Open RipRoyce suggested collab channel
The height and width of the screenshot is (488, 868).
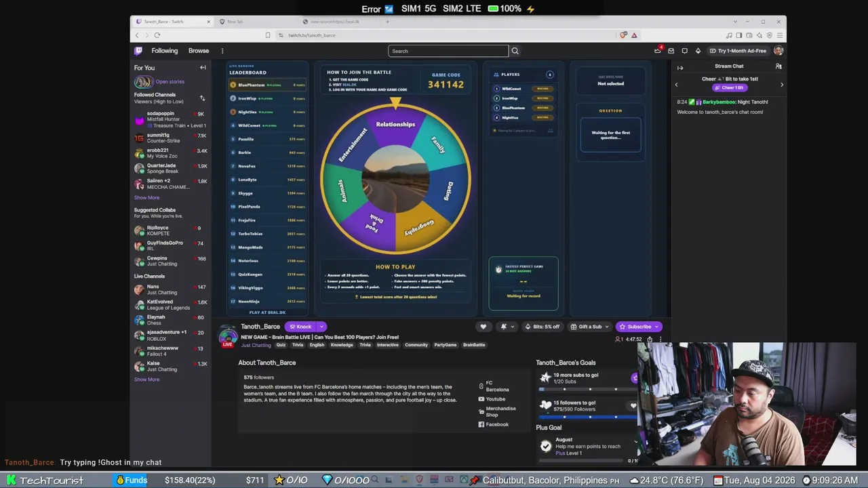170,231
